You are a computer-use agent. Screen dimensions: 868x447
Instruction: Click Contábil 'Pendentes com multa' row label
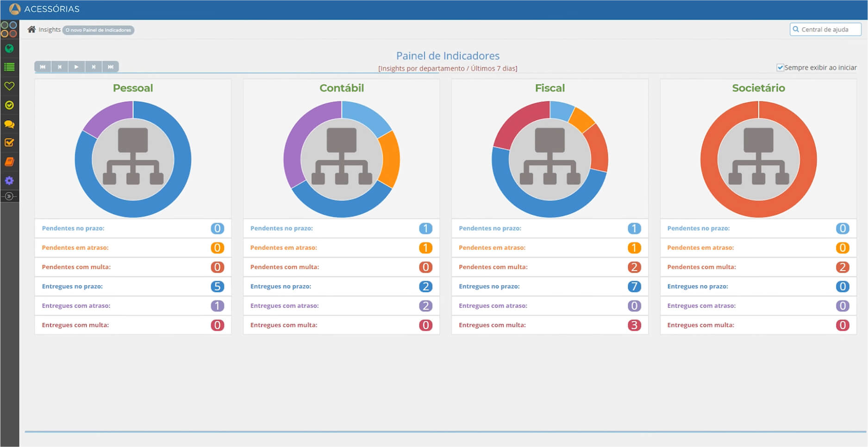click(285, 267)
